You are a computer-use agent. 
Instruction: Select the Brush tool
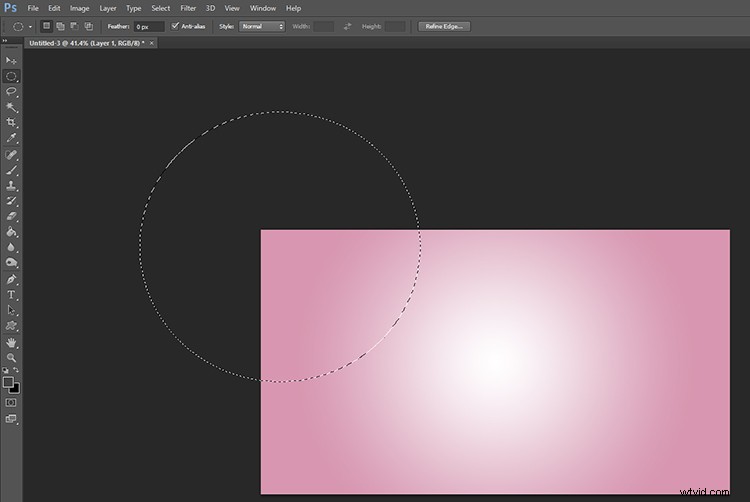[x=11, y=170]
